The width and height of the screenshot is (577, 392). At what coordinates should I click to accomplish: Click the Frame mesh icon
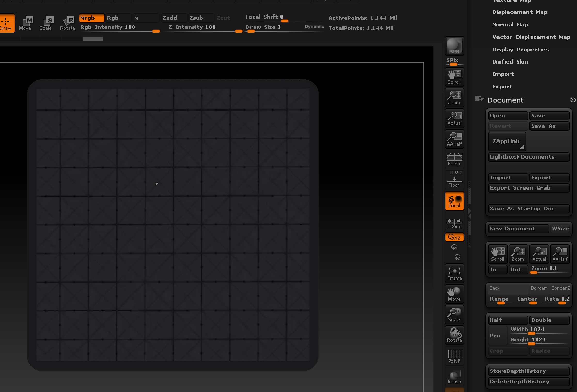pos(454,273)
